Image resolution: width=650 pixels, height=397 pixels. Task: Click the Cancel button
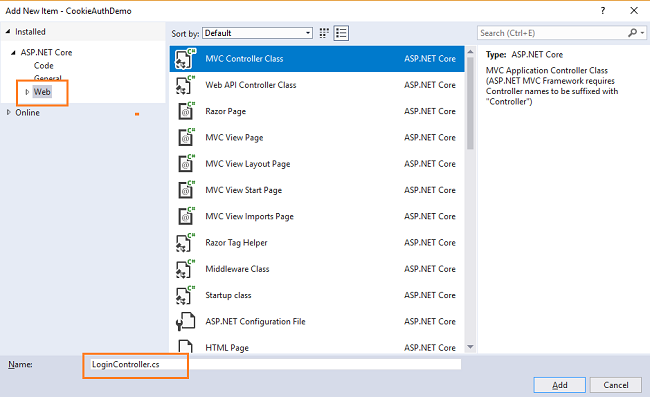click(616, 385)
